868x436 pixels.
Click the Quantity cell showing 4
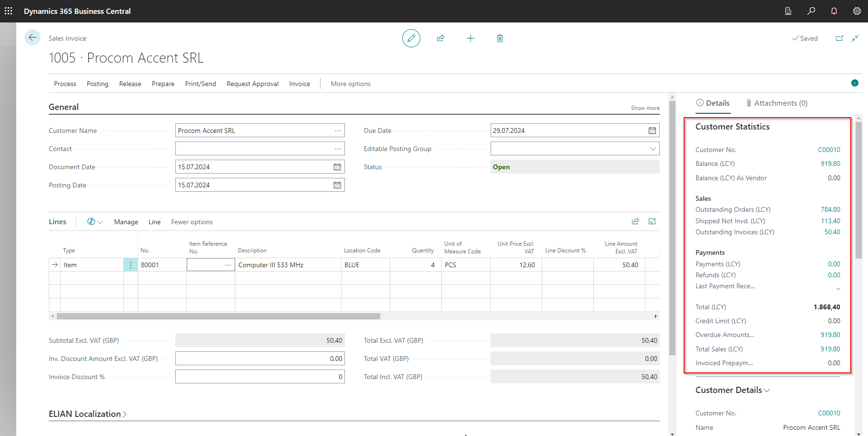[416, 265]
